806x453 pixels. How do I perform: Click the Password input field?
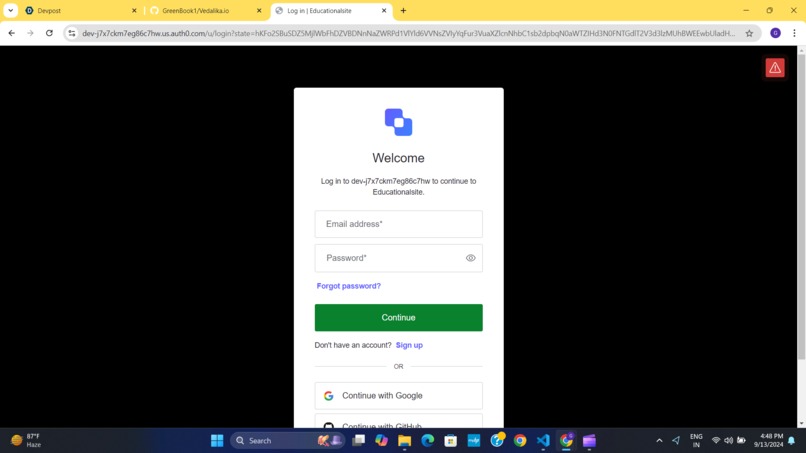[398, 258]
